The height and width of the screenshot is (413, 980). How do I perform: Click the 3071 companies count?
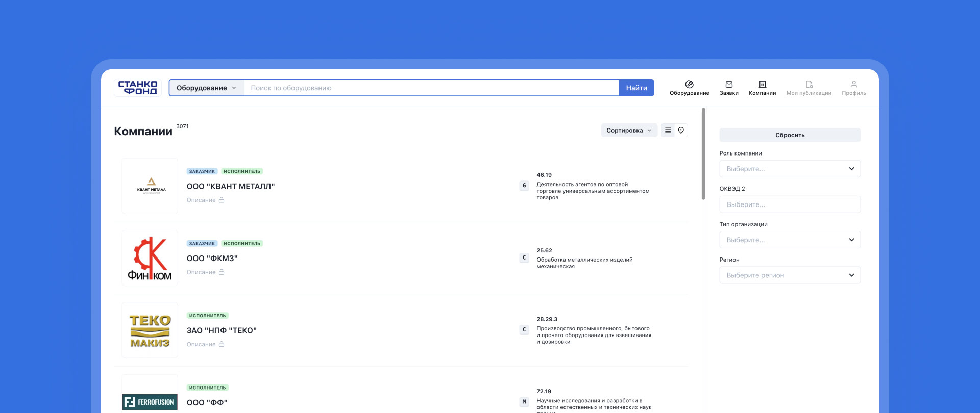(x=182, y=126)
